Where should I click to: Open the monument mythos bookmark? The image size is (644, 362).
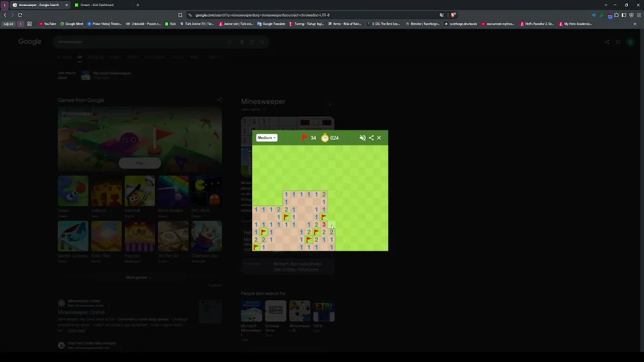498,24
